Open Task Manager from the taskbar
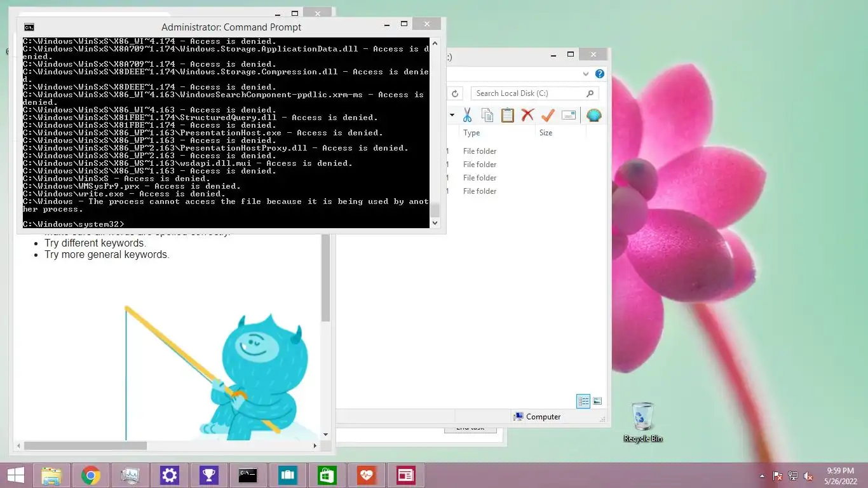 tap(130, 475)
